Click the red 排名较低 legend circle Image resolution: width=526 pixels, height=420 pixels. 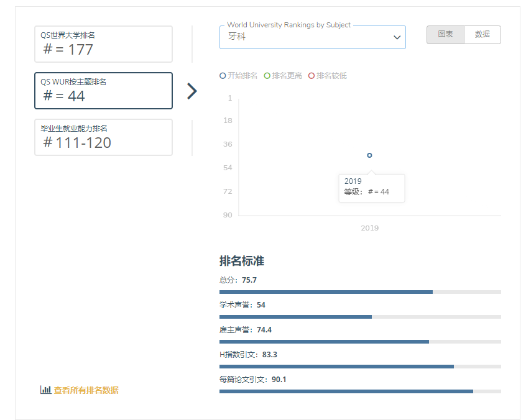311,76
